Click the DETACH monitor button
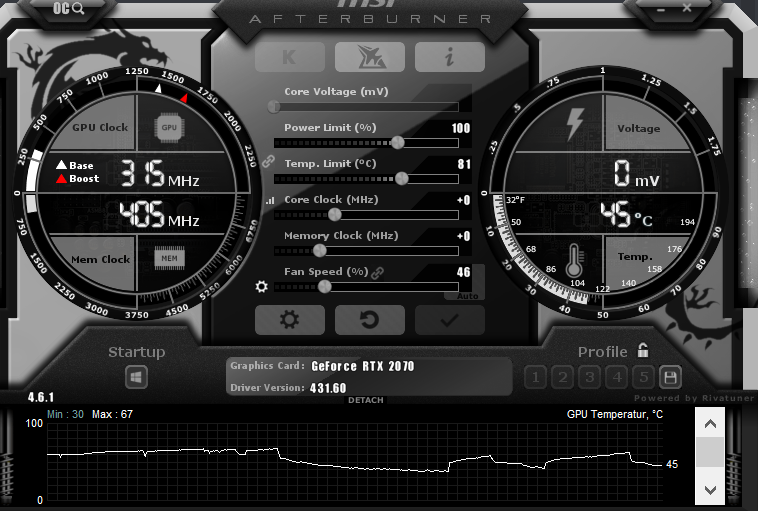Screen dimensions: 758x511 pos(365,400)
